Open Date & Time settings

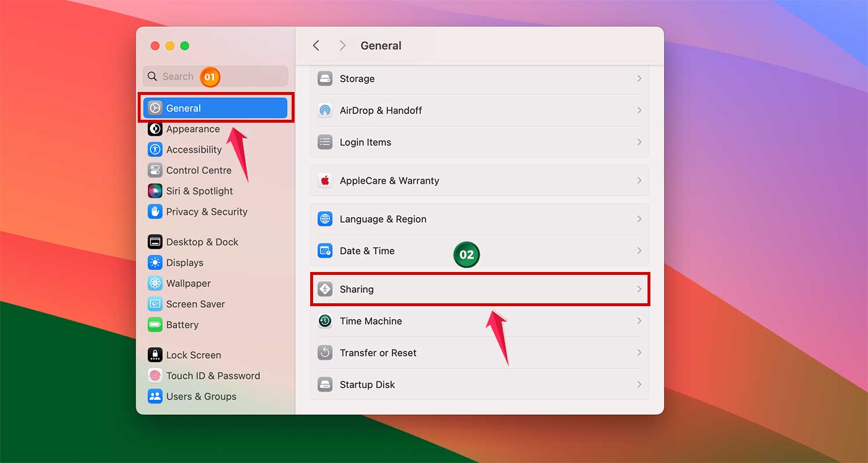pyautogui.click(x=480, y=251)
